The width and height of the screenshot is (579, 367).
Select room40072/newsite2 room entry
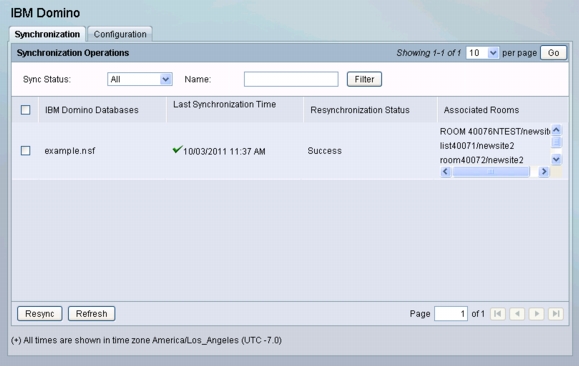point(482,160)
